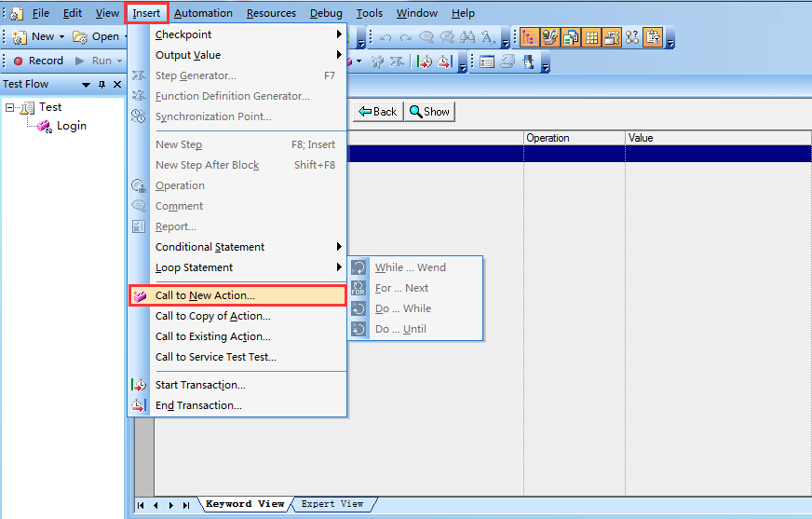The image size is (812, 519).
Task: Toggle the Available Keywords pane button
Action: [x=549, y=37]
